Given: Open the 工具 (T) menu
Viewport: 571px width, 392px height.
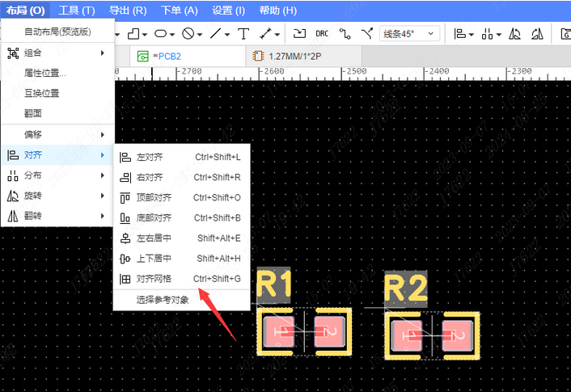Looking at the screenshot, I should (77, 11).
